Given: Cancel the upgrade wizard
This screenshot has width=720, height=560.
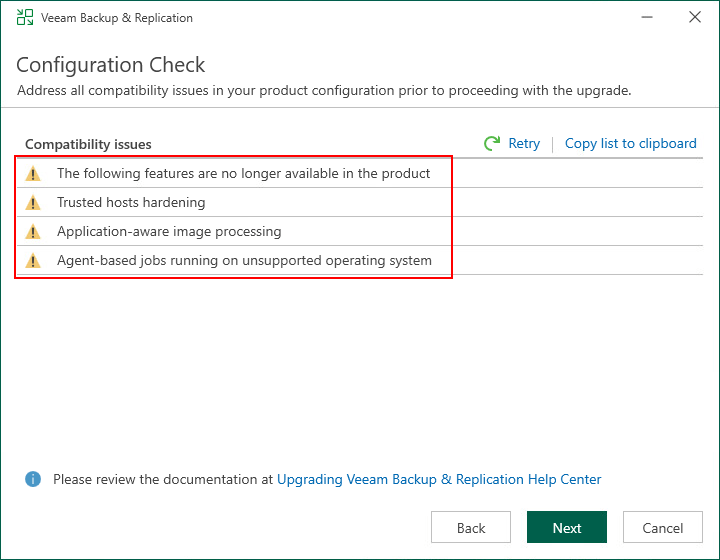Looking at the screenshot, I should [x=663, y=528].
